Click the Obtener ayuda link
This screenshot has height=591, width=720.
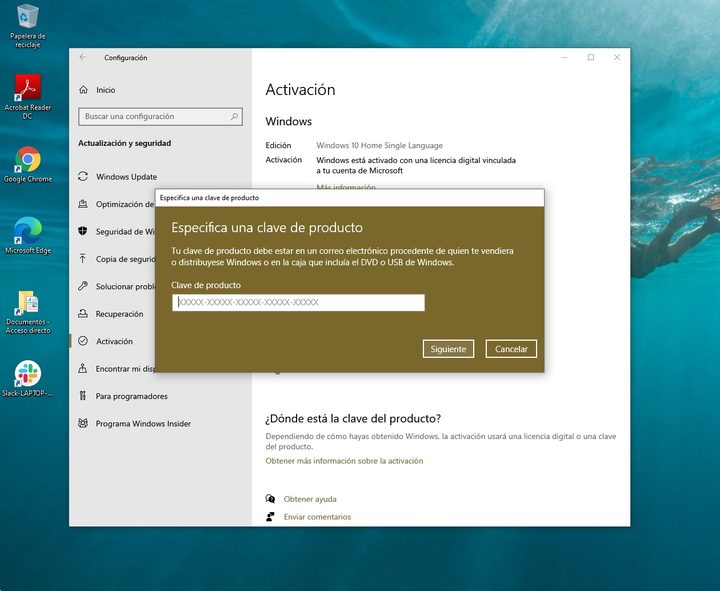310,499
